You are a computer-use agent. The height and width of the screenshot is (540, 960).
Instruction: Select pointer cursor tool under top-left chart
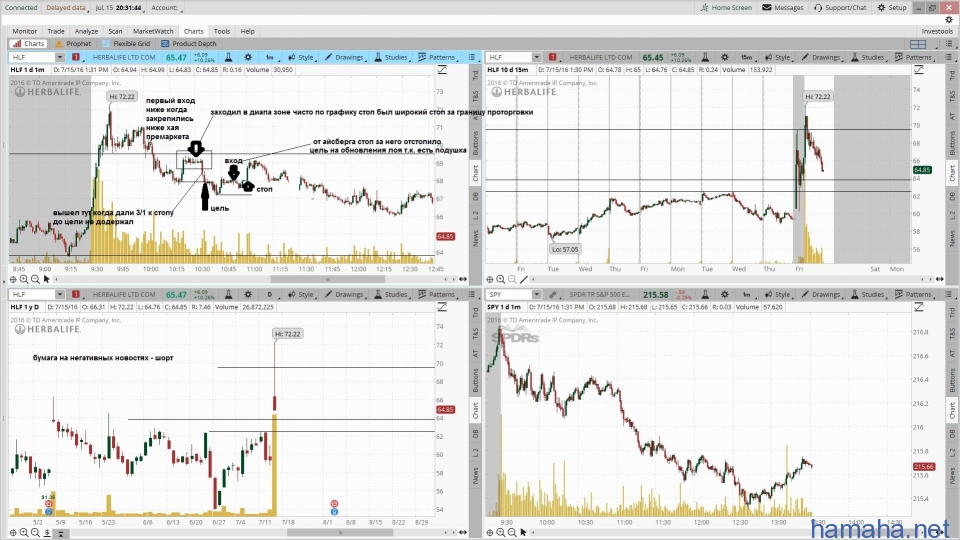(47, 279)
